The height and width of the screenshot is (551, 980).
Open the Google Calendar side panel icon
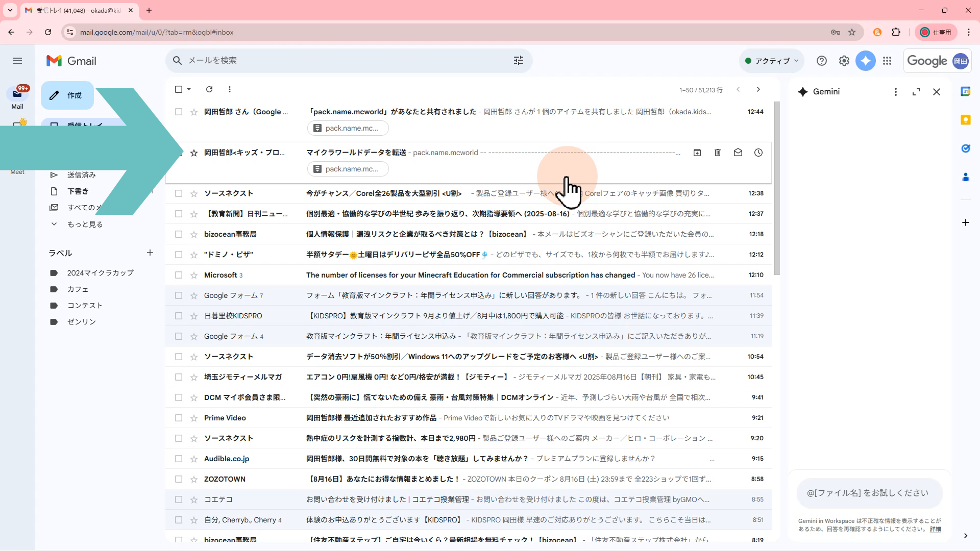tap(965, 91)
